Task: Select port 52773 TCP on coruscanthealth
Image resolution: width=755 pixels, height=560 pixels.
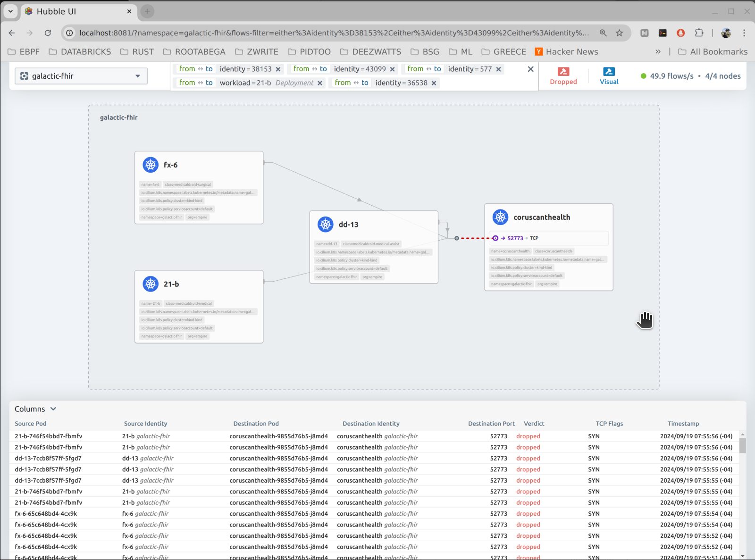Action: [515, 238]
